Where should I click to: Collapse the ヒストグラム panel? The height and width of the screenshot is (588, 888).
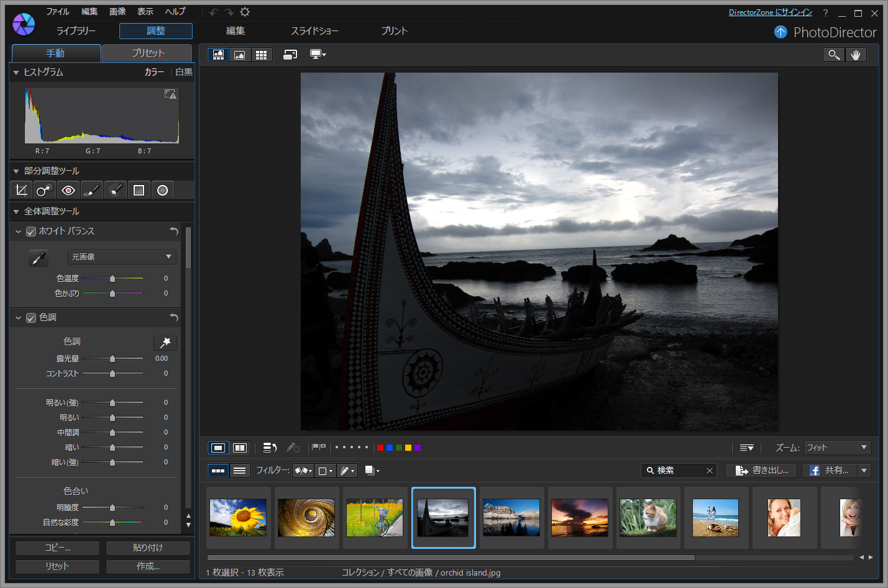point(15,72)
